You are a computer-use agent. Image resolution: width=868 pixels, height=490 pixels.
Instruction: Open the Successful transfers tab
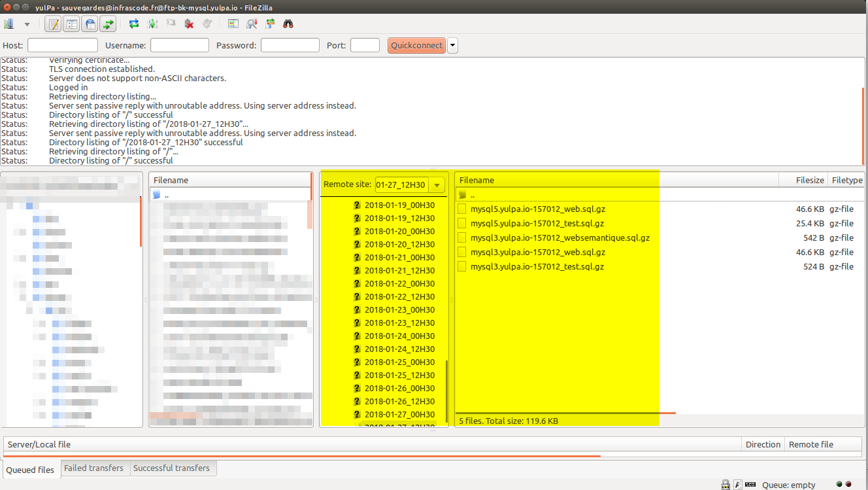point(171,468)
